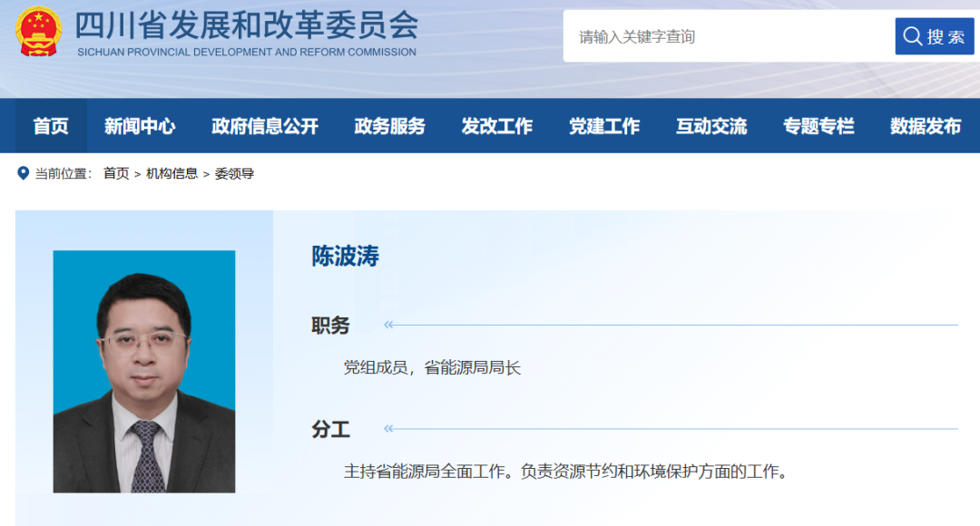Click inside the keyword search input field
The width and height of the screenshot is (980, 526).
tap(717, 35)
